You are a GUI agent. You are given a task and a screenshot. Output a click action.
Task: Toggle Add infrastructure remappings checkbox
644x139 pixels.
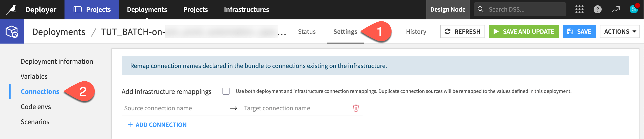[226, 91]
